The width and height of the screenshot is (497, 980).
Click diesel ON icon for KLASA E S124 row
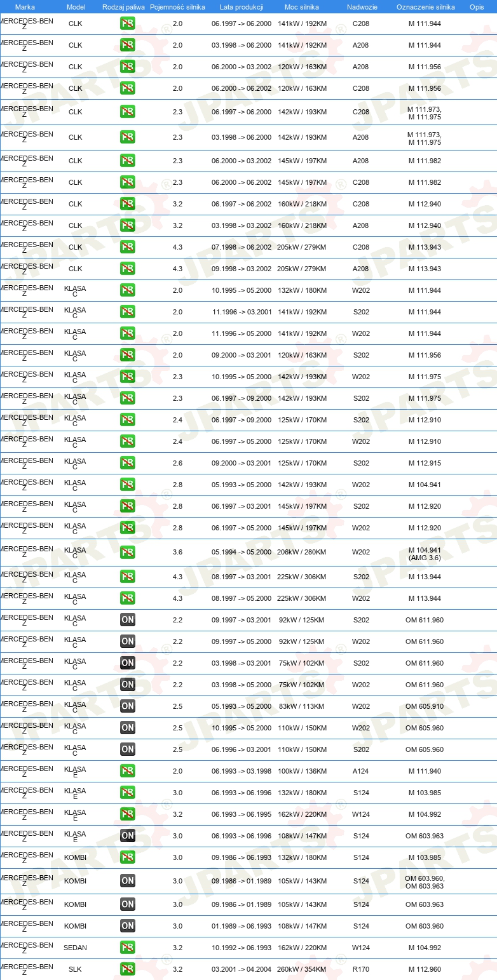(x=128, y=836)
